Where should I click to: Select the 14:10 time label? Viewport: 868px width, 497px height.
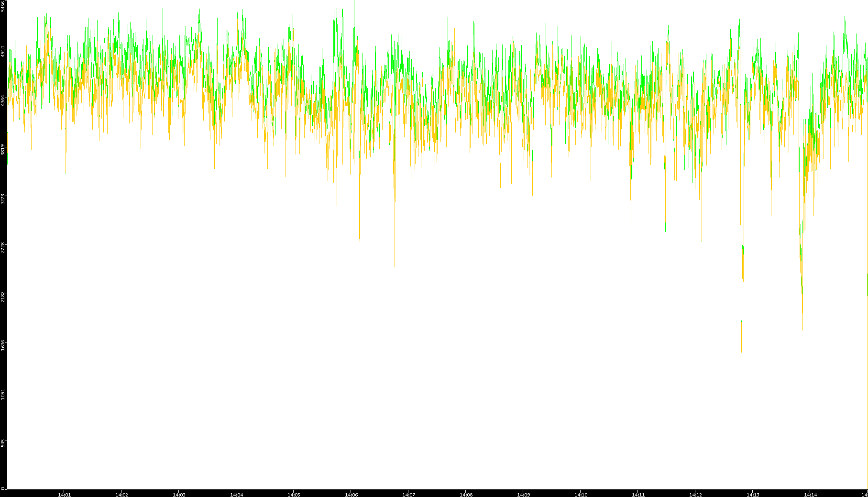point(581,495)
